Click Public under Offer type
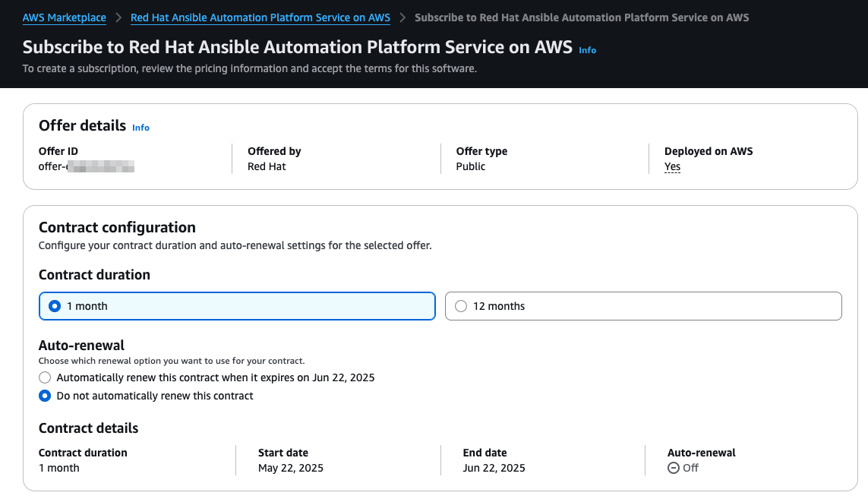This screenshot has width=868, height=502. (471, 166)
